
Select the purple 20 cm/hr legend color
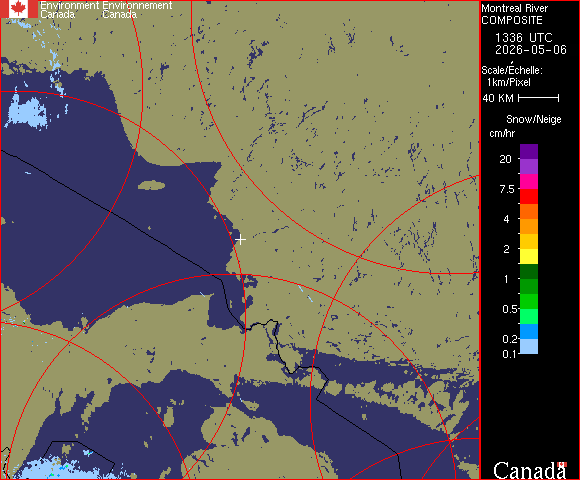[x=529, y=152]
